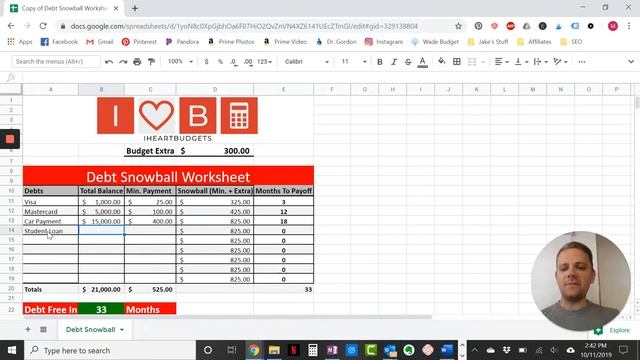
Task: Open the all sheets list icon
Action: point(43,329)
